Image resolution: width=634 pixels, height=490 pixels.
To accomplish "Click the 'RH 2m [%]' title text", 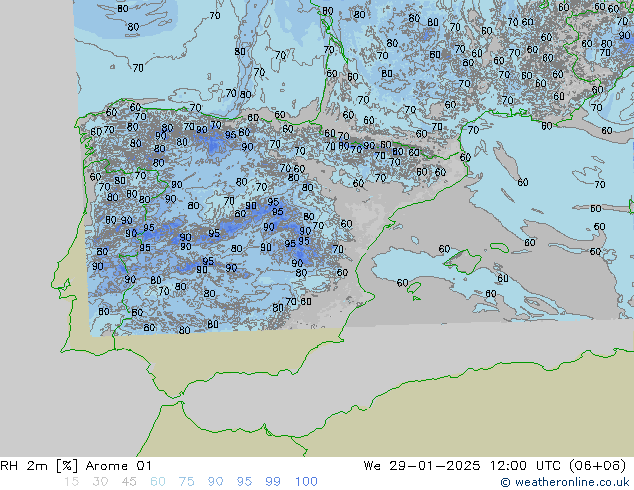I will coord(39,466).
